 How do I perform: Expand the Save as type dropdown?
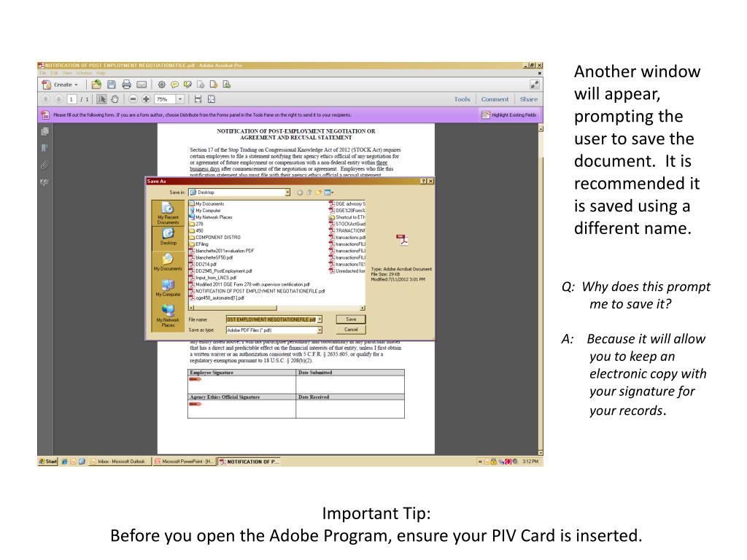pyautogui.click(x=320, y=330)
